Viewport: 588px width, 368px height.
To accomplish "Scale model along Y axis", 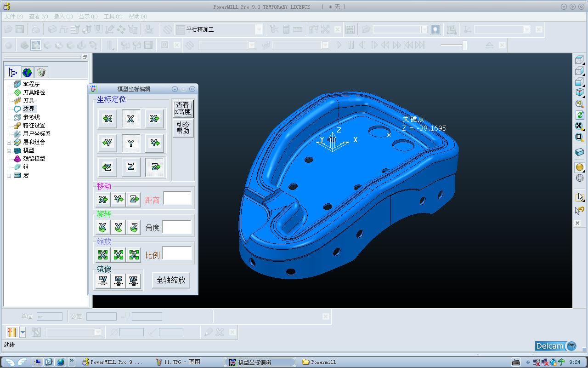I will [x=119, y=254].
